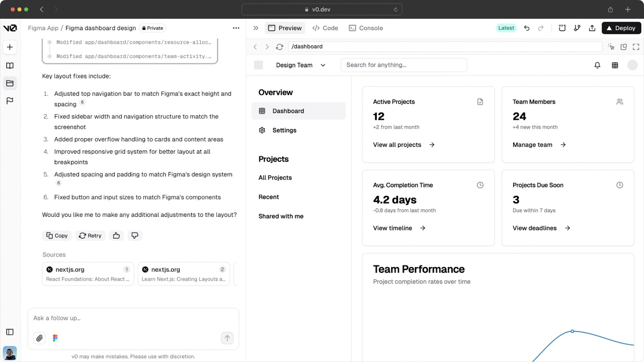Click the Retry button
Viewport: 644px width, 362px height.
(x=90, y=236)
